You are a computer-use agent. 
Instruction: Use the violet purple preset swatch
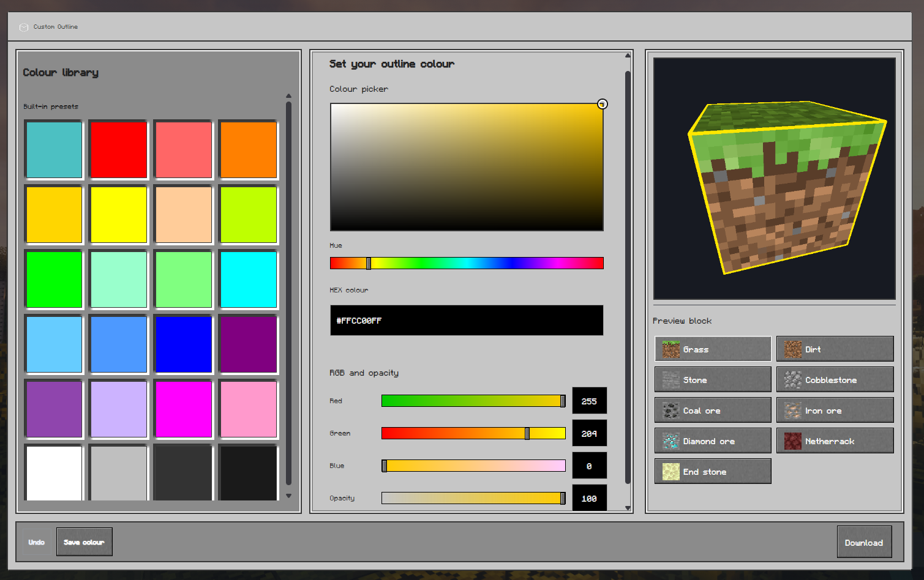click(54, 409)
